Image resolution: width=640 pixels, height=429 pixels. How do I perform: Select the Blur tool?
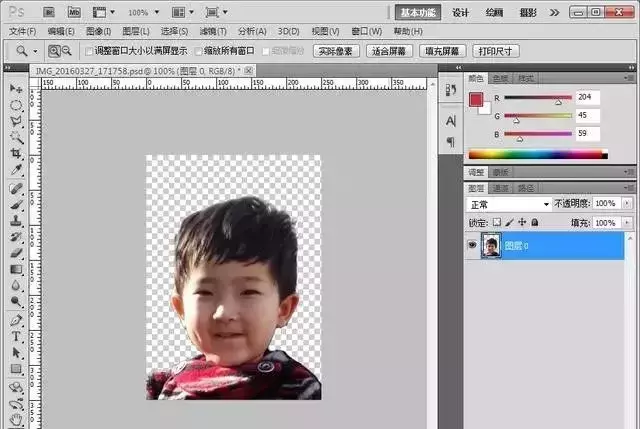tap(16, 285)
